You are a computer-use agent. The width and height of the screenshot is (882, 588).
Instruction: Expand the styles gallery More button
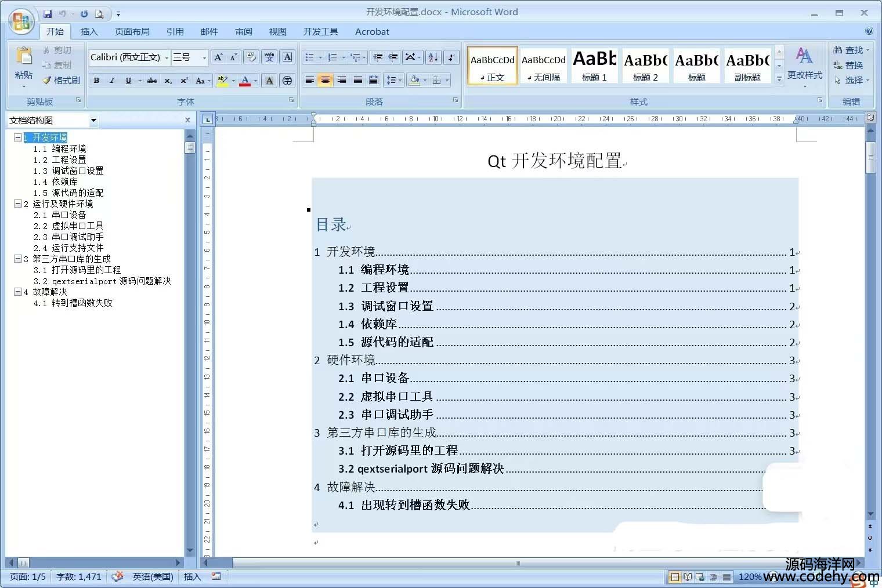tap(779, 78)
